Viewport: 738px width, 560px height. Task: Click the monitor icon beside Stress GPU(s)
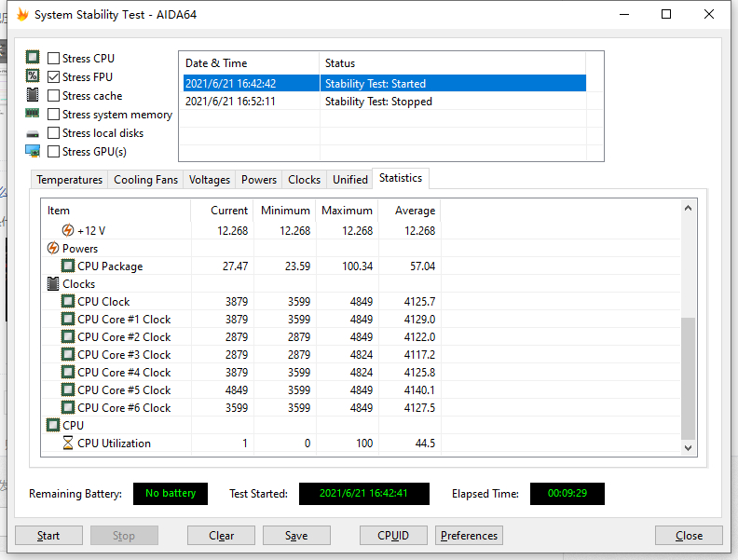coord(33,151)
